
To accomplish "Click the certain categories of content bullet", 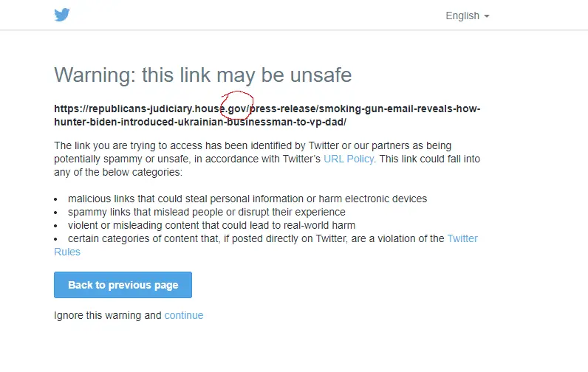I will (256, 238).
